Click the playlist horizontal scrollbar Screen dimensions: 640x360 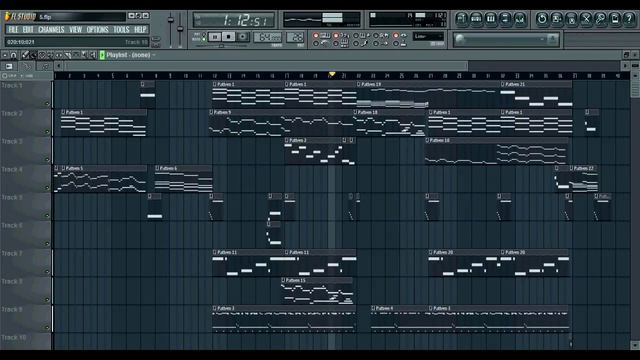(266, 66)
